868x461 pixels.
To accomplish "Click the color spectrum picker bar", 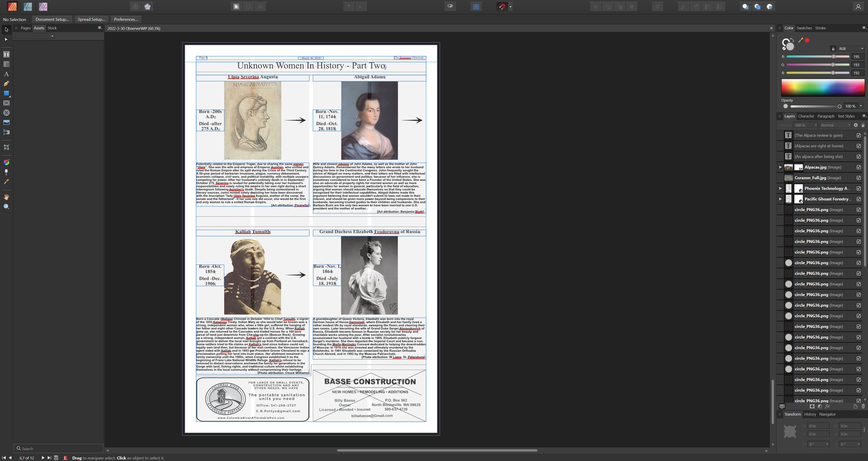I will tap(823, 87).
